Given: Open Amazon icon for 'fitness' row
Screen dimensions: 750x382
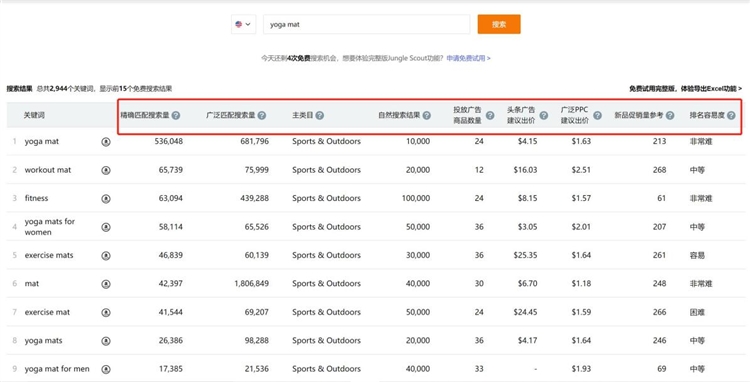Looking at the screenshot, I should (x=106, y=198).
